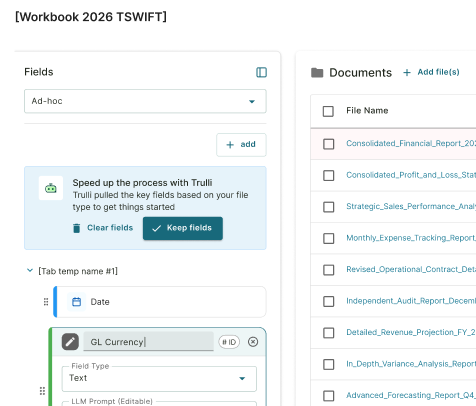The image size is (476, 406).
Task: Click the pencil edit icon beside GL Currency
Action: (x=70, y=342)
